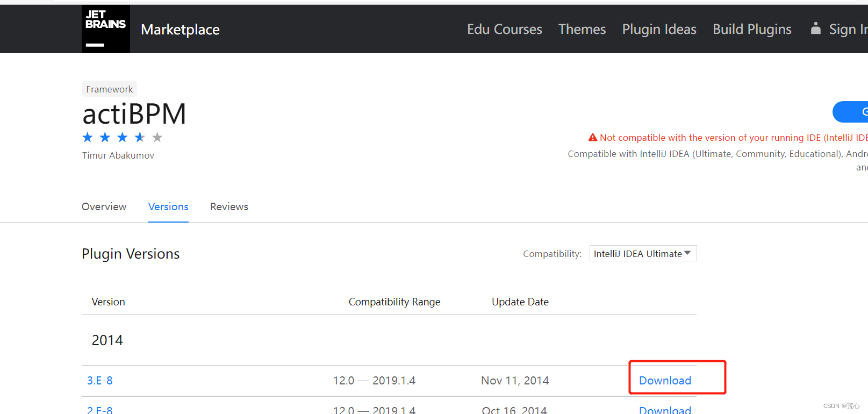The width and height of the screenshot is (868, 414).
Task: Download version 3.E-8 plugin
Action: tap(665, 381)
